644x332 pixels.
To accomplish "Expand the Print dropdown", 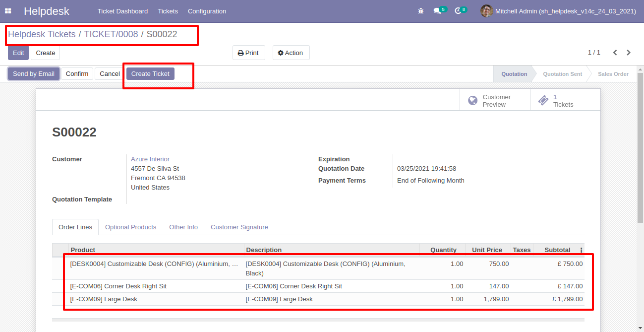I will pyautogui.click(x=248, y=53).
